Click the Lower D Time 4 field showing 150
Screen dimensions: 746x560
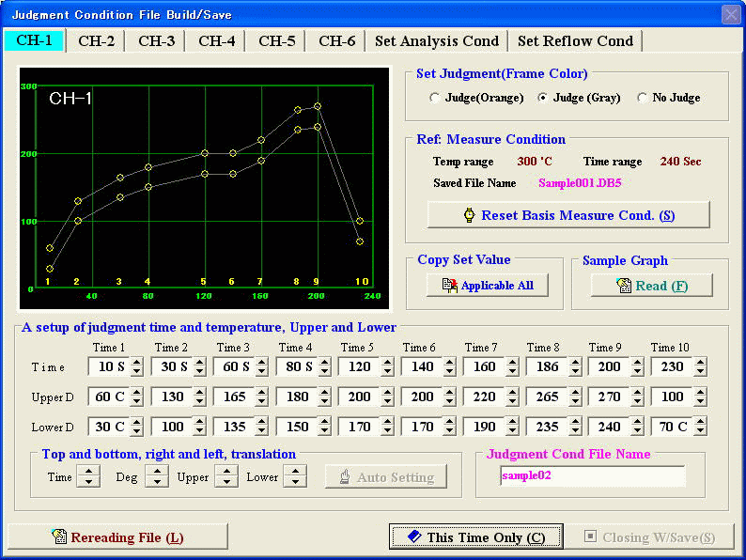[x=297, y=427]
